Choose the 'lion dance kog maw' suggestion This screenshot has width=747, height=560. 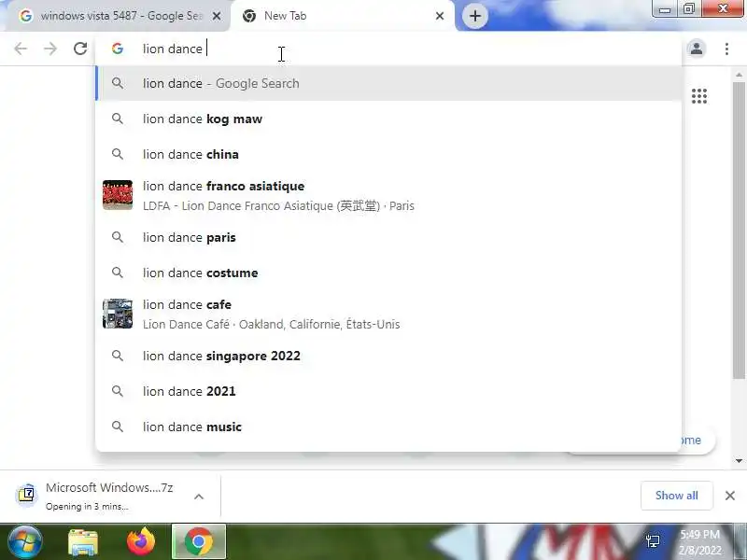pyautogui.click(x=388, y=119)
